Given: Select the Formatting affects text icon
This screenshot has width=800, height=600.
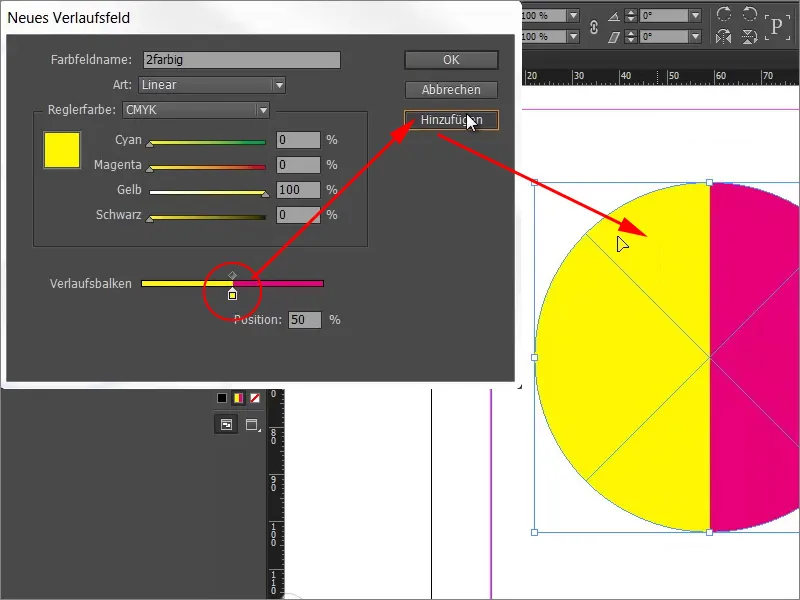Looking at the screenshot, I should click(x=251, y=424).
